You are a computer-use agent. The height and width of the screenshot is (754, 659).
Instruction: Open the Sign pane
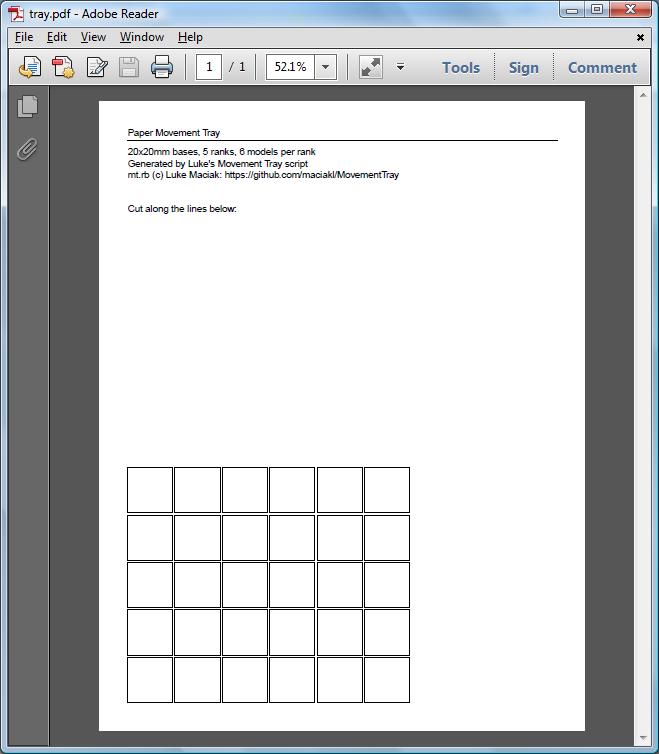click(523, 68)
